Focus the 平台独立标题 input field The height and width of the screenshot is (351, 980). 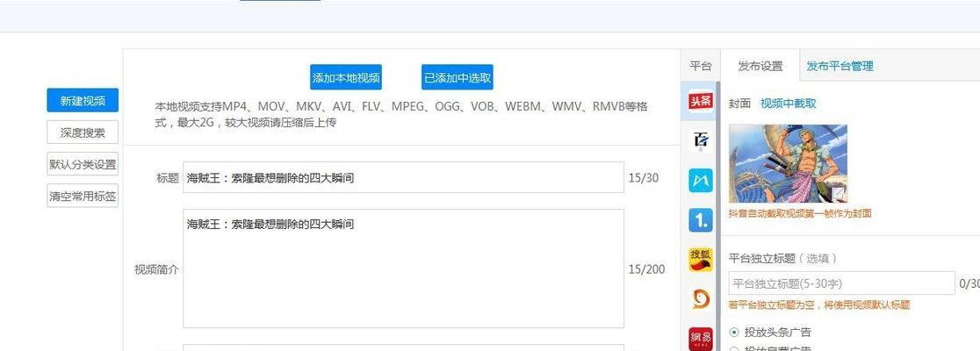point(841,283)
